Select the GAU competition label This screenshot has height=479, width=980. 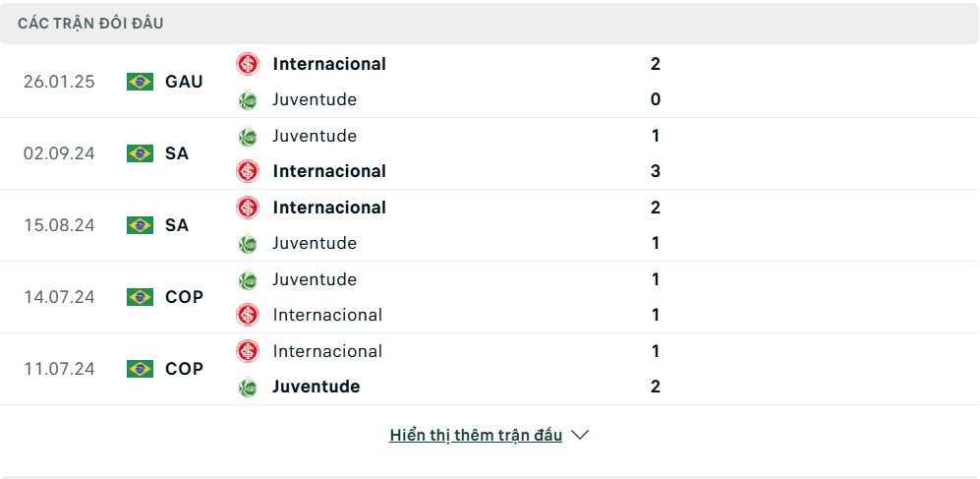184,82
